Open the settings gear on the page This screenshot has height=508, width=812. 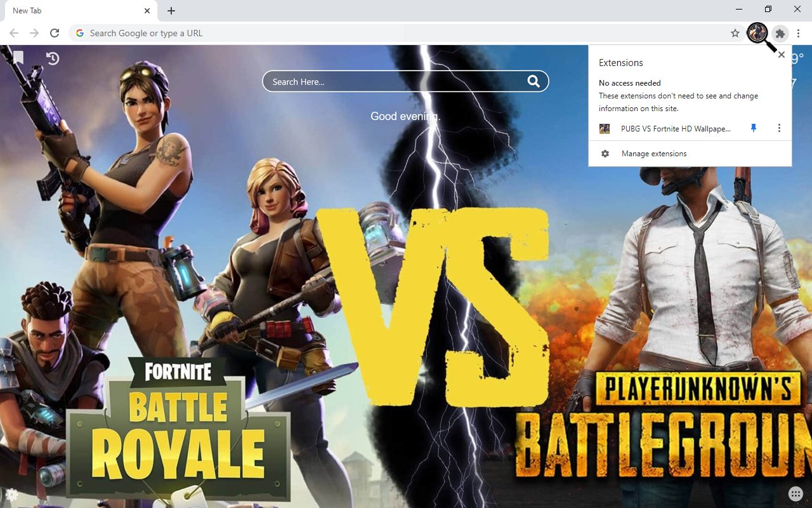coord(11,494)
